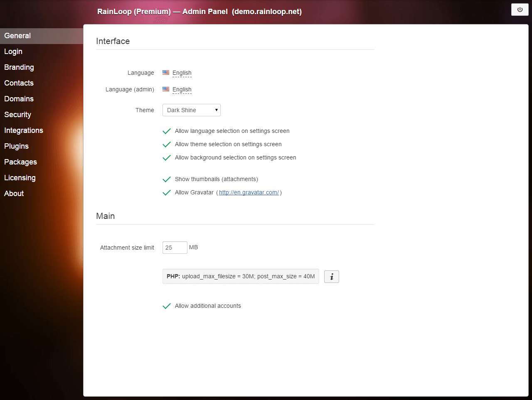Click the flag icon beside Language (admin)
Screen dimensions: 532x400
tap(166, 89)
